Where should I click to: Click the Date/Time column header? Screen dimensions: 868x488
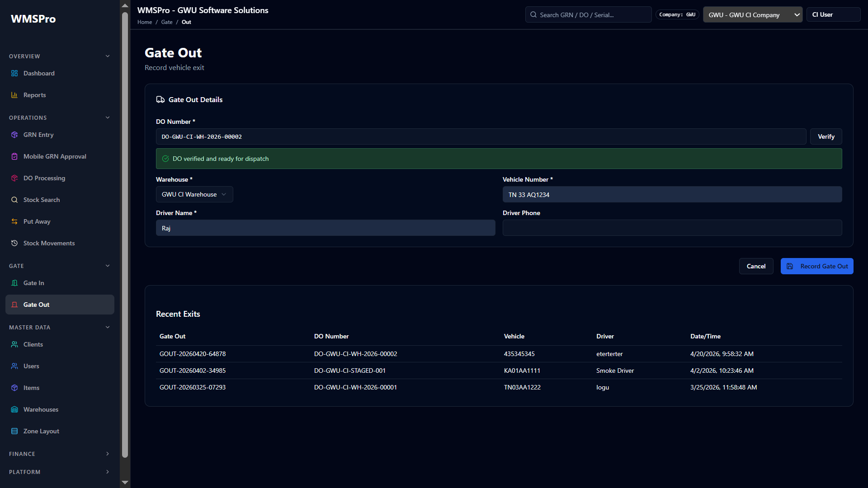(x=705, y=336)
